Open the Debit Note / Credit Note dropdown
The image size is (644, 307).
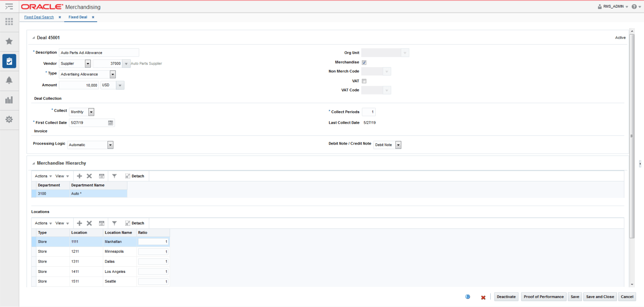pos(398,145)
